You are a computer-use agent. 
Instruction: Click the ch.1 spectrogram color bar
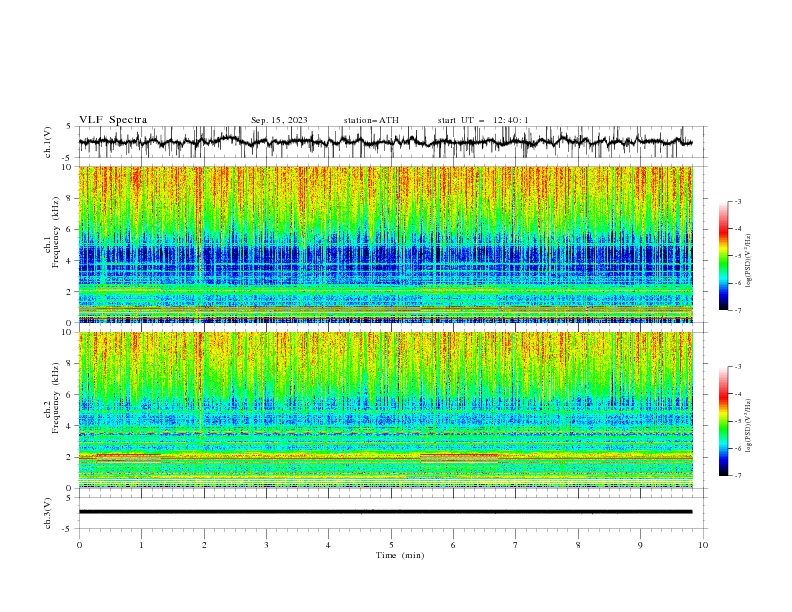tap(723, 256)
